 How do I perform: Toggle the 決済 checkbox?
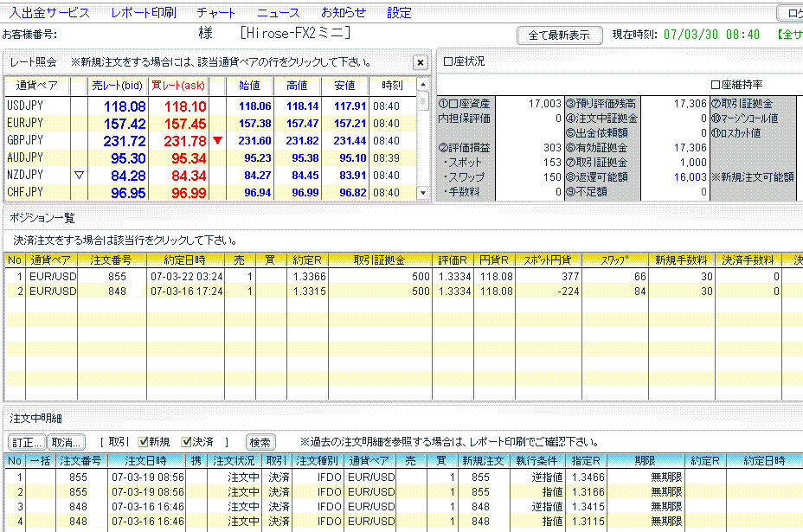(186, 442)
